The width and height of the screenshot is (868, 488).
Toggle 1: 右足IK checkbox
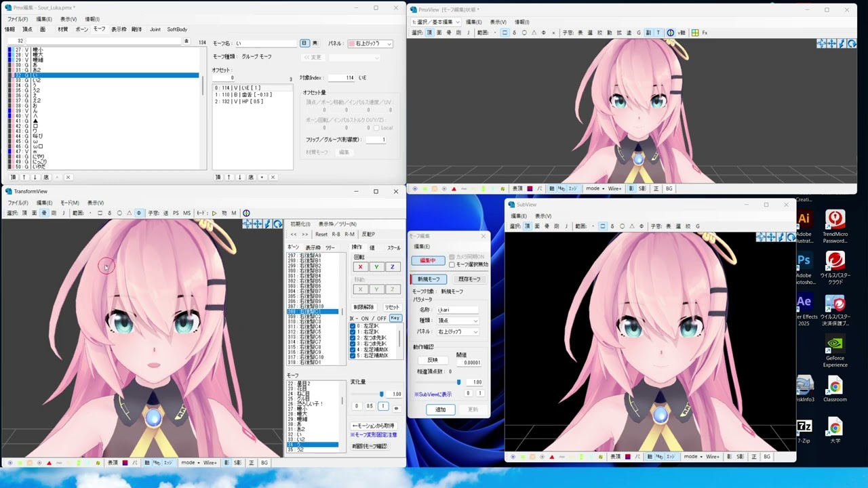[353, 332]
